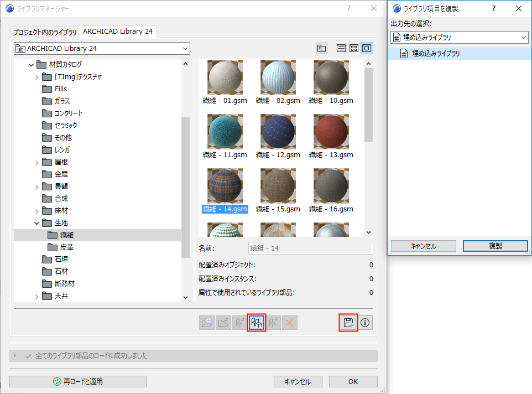Select the セラミック folder
The image size is (532, 394).
[x=60, y=126]
